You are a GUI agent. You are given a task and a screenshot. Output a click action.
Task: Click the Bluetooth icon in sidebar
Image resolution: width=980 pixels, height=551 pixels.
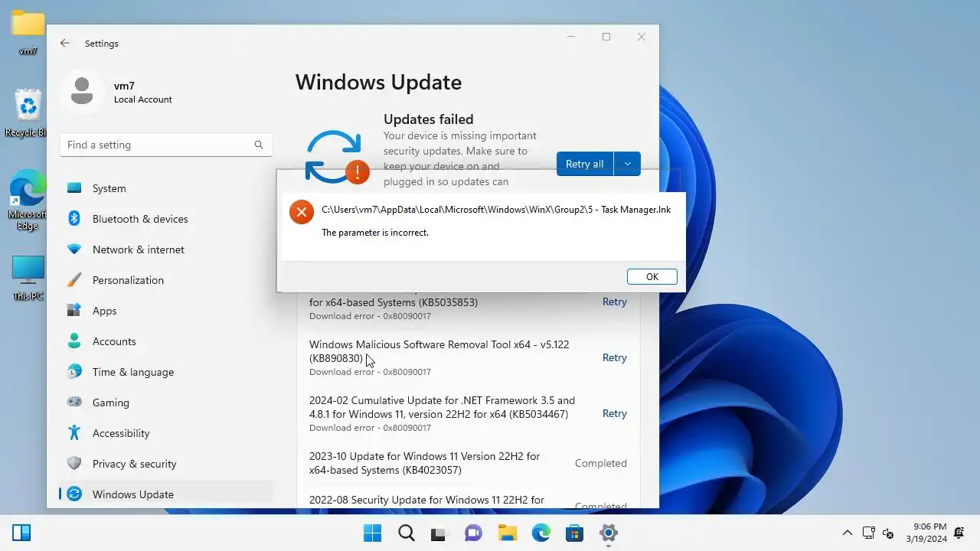coord(74,219)
